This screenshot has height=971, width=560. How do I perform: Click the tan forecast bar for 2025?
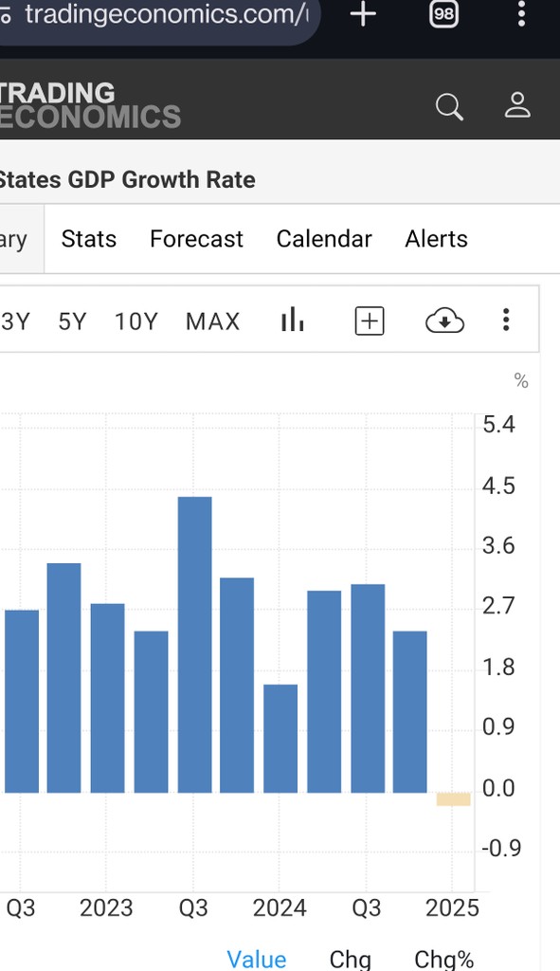coord(454,798)
